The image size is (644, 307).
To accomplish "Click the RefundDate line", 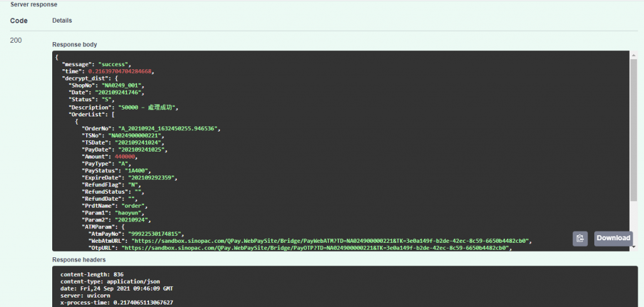I will pos(109,199).
